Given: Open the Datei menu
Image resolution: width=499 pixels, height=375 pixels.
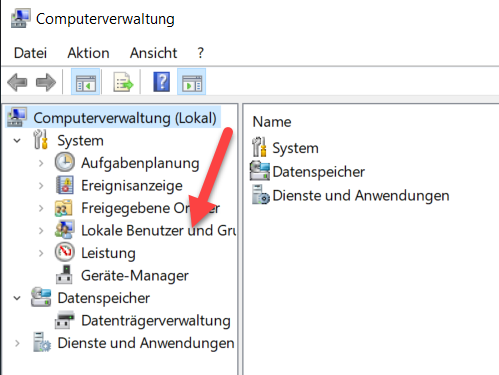Looking at the screenshot, I should (30, 53).
